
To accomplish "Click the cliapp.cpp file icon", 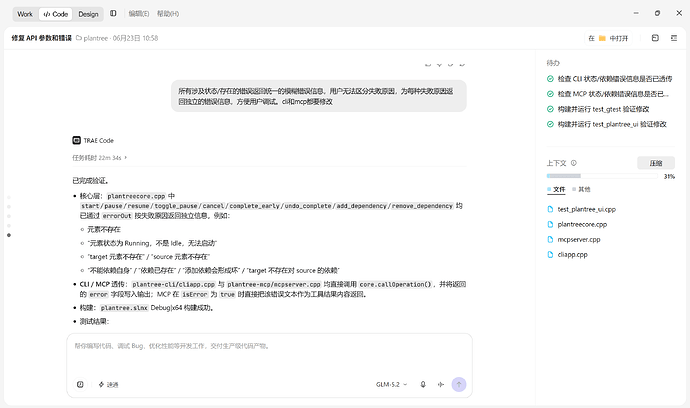I will [x=550, y=254].
